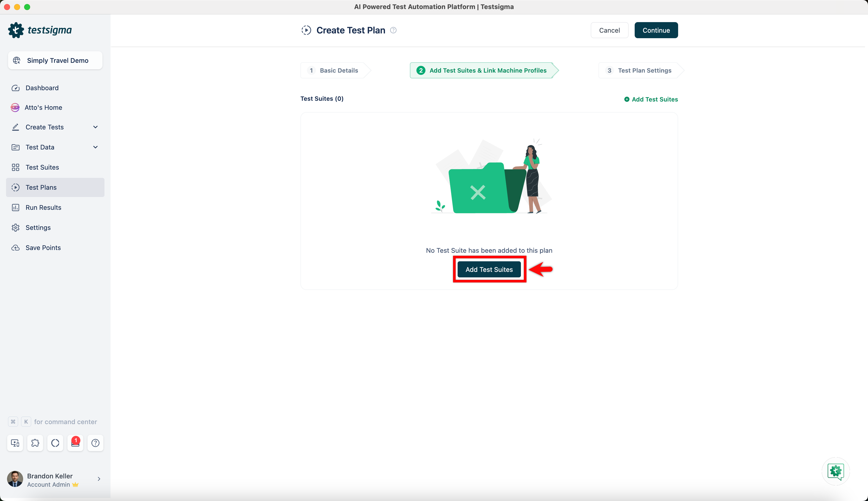Open the Simply Travel Demo project selector
Screen dimensions: 868x501
click(55, 60)
